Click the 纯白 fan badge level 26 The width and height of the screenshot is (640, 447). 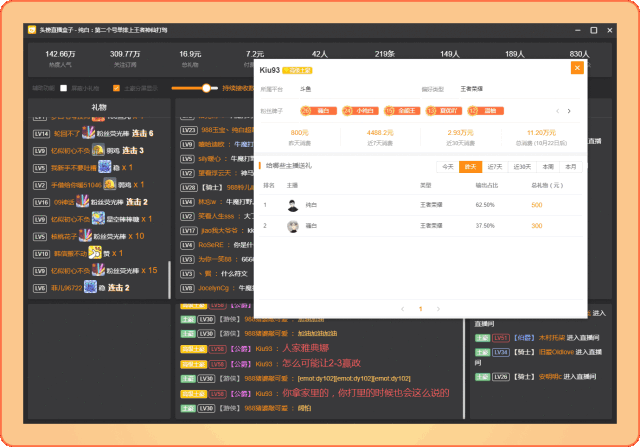(320, 111)
